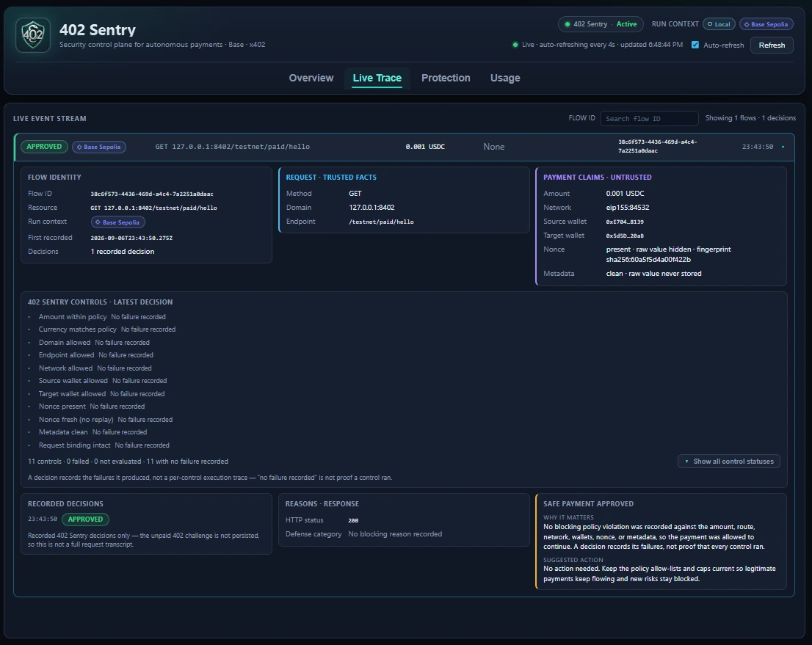Click the 0.001 USDC amount in the flow row
This screenshot has height=645, width=812.
[425, 147]
